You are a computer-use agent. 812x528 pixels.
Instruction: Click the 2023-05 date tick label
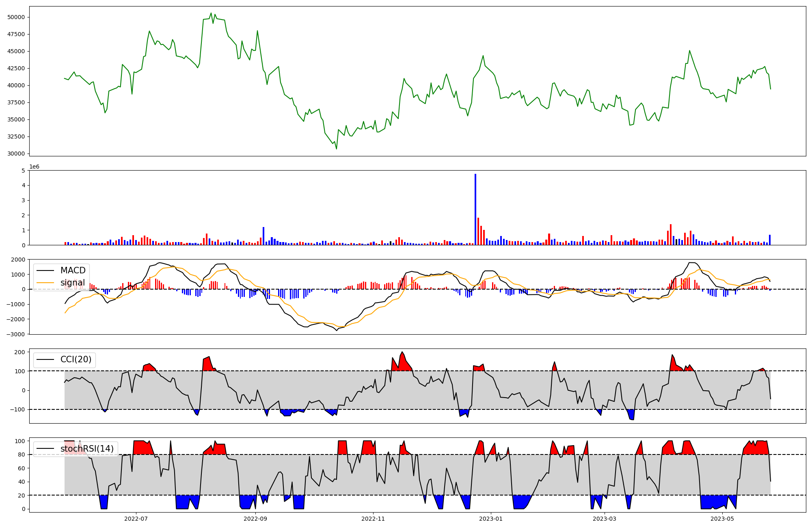722,519
